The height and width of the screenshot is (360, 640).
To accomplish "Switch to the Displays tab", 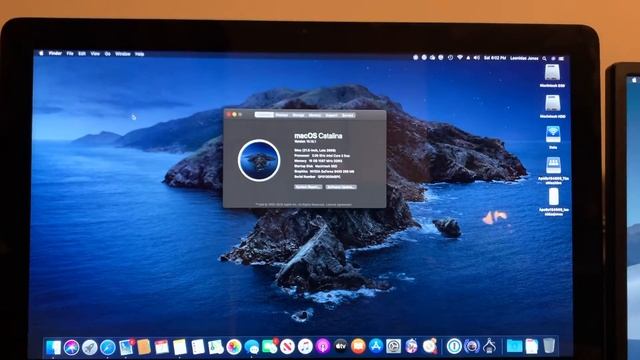I will 282,115.
